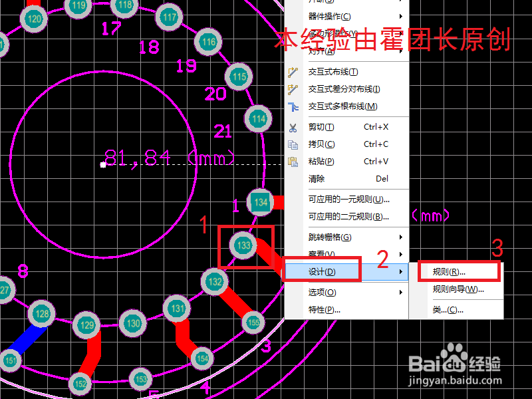This screenshot has height=399, width=532.
Task: Select the interactive differential pair routing icon
Action: [291, 88]
